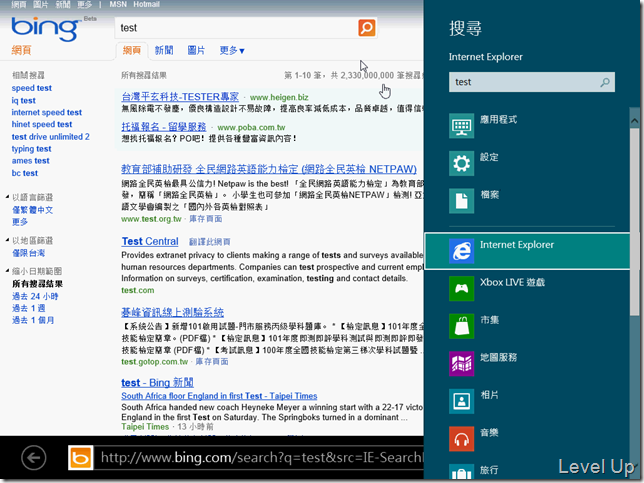Filter results to 過去 24 小時
Image resolution: width=644 pixels, height=483 pixels.
pyautogui.click(x=35, y=296)
